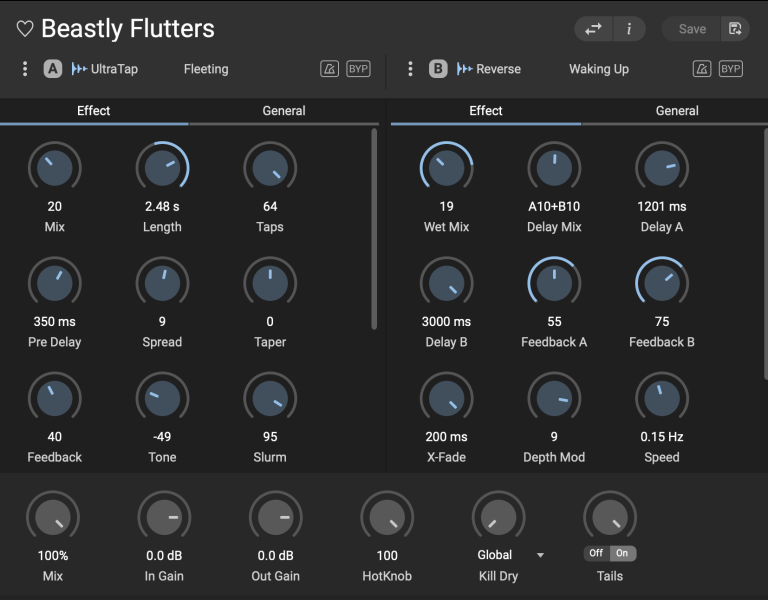Click the effect A panel scrollbar
This screenshot has height=600, width=768.
374,229
